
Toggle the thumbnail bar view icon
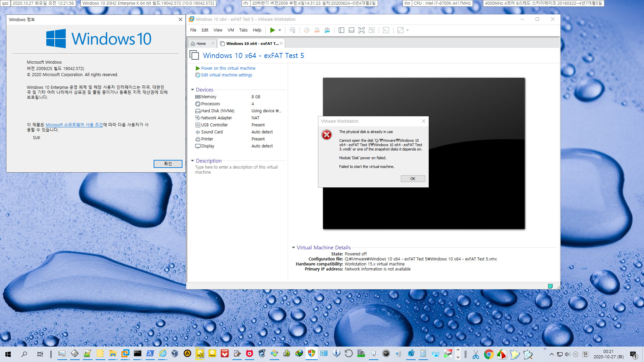click(x=352, y=30)
